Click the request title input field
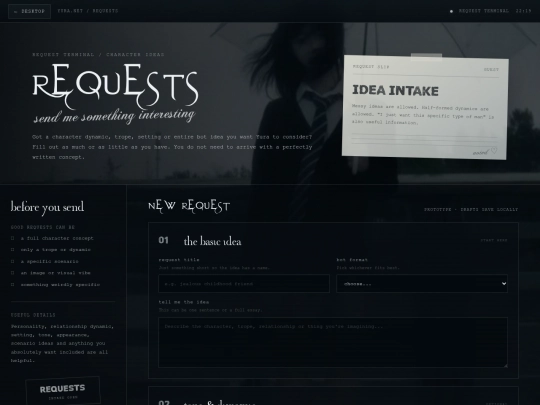This screenshot has height=405, width=540. click(244, 284)
